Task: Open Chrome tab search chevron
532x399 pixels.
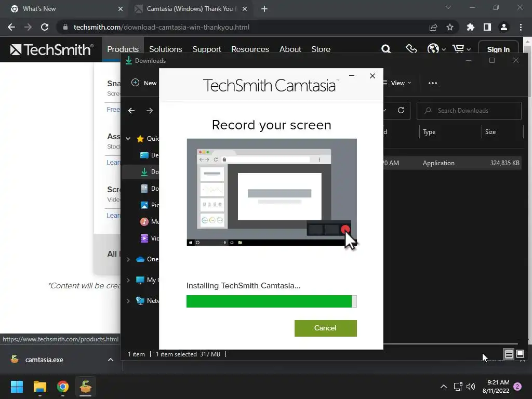Action: coord(448,7)
